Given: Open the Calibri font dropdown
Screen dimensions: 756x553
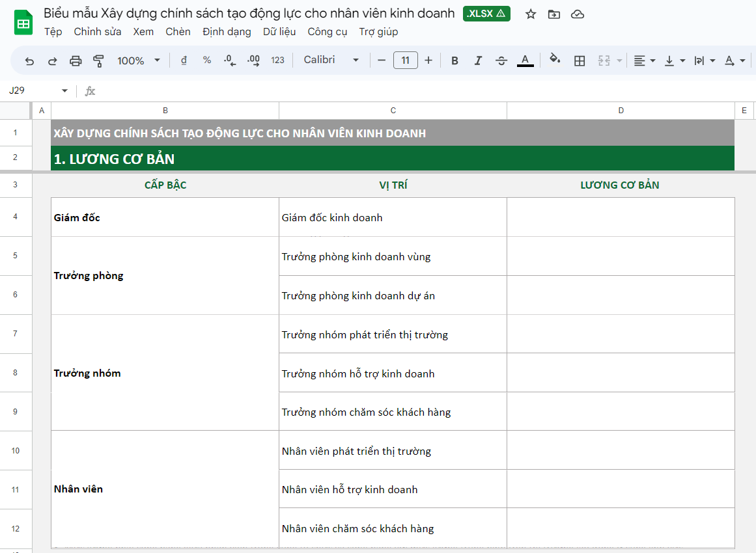Looking at the screenshot, I should pyautogui.click(x=331, y=60).
